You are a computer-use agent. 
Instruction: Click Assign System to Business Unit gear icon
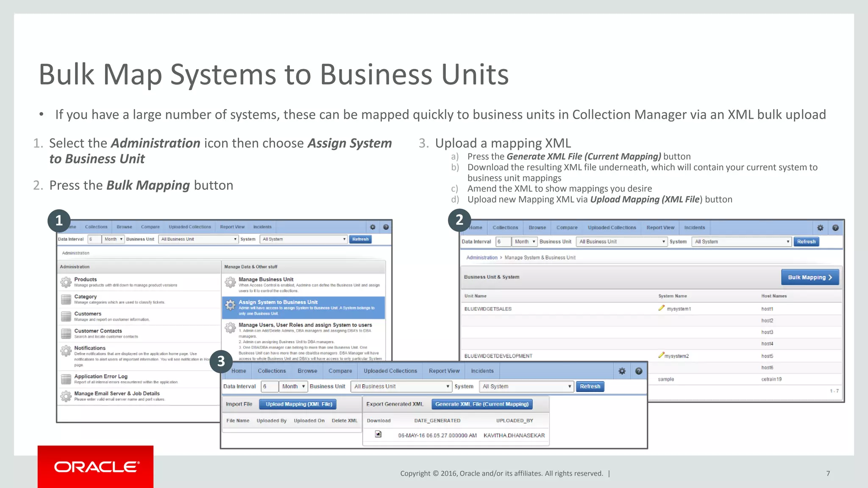[230, 305]
